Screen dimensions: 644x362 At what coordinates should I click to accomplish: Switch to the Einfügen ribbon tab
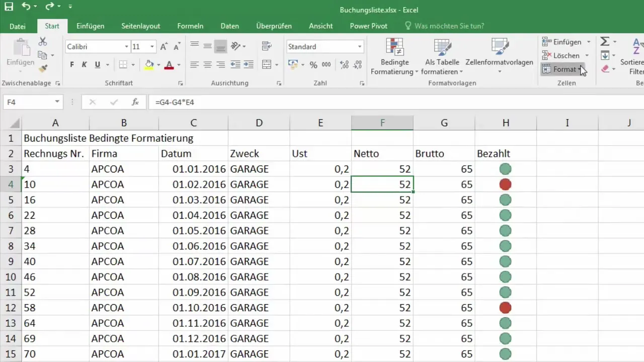pos(91,26)
